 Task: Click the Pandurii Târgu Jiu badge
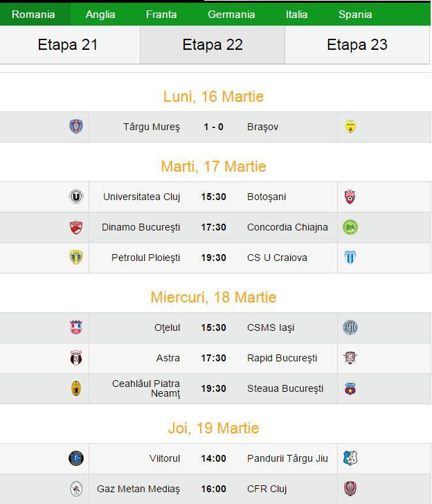[350, 458]
